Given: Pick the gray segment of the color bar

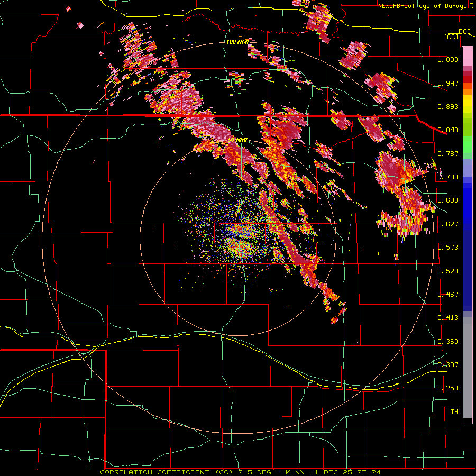Looking at the screenshot, I should pos(467,368).
